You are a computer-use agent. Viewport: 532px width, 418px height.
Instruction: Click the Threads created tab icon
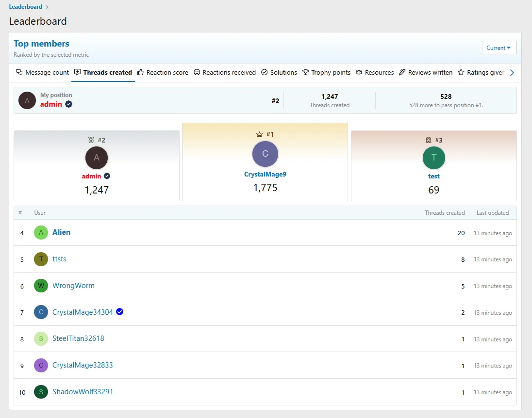pos(77,72)
